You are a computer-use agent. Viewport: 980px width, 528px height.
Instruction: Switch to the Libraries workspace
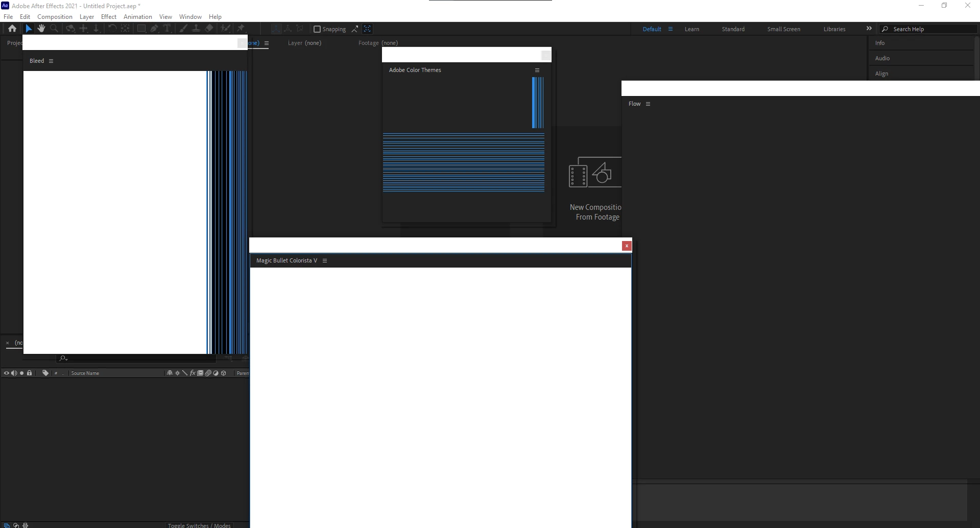(x=834, y=29)
